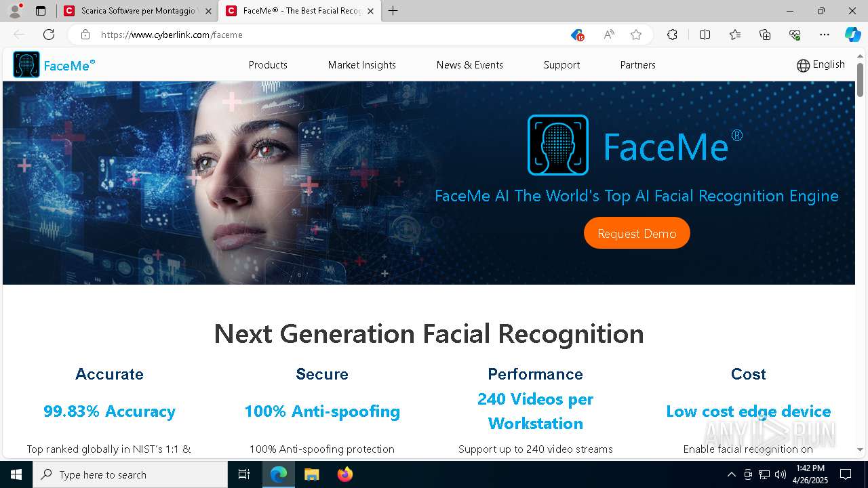Click the large FaceMe banner logo

[x=635, y=145]
